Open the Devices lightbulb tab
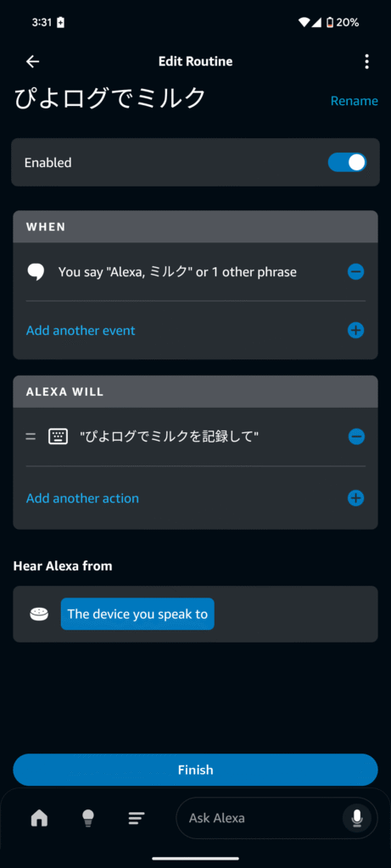This screenshot has width=391, height=868. [x=88, y=818]
